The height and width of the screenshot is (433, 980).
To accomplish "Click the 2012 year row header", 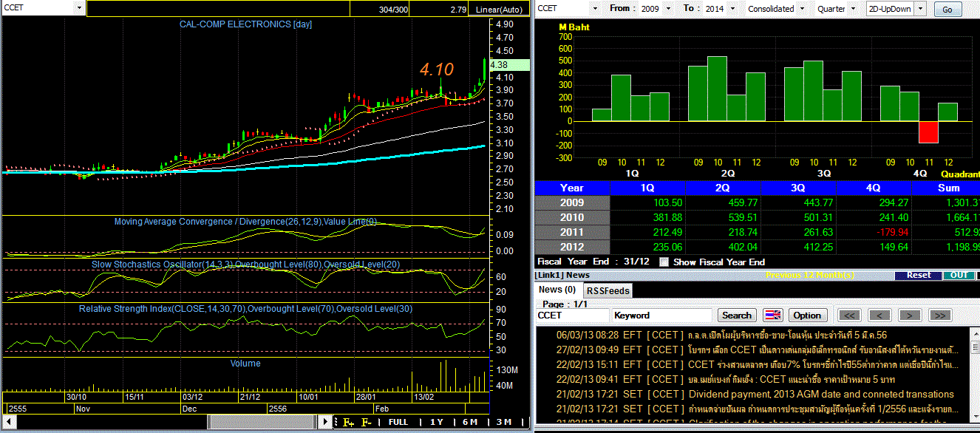I will click(572, 247).
